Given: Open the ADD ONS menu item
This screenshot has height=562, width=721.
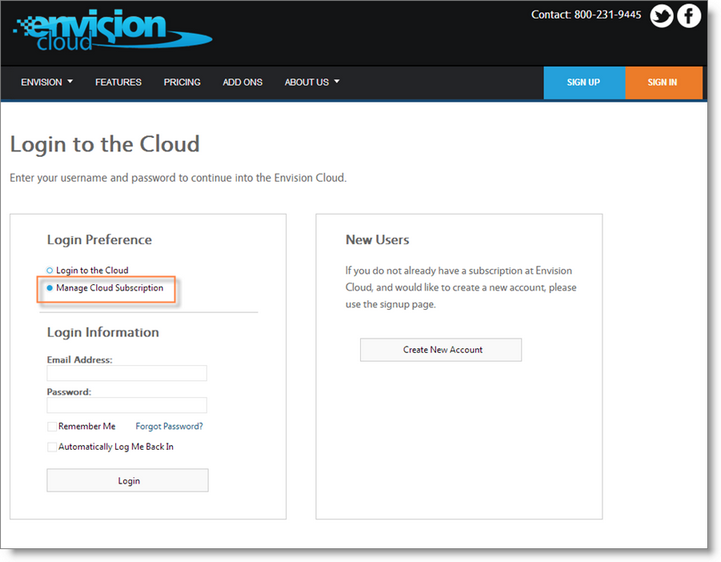Looking at the screenshot, I should (242, 82).
